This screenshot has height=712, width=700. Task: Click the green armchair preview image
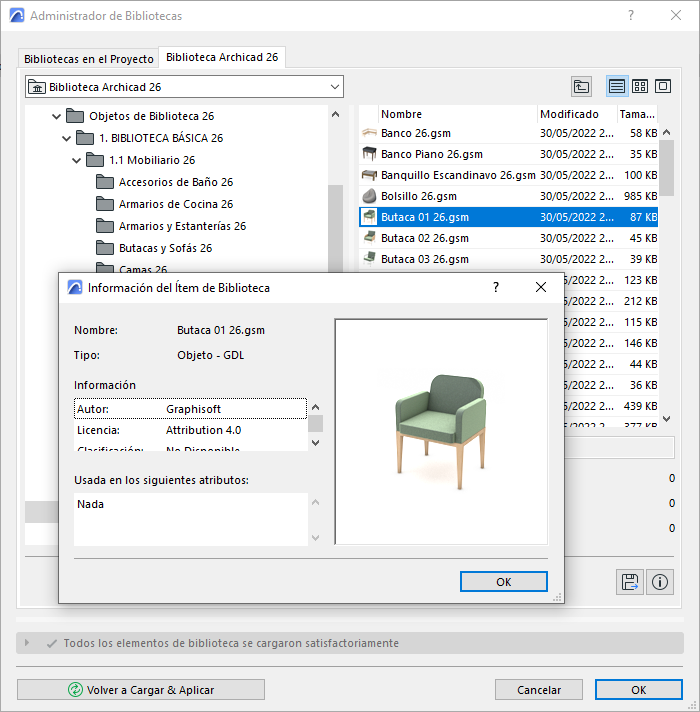point(441,431)
